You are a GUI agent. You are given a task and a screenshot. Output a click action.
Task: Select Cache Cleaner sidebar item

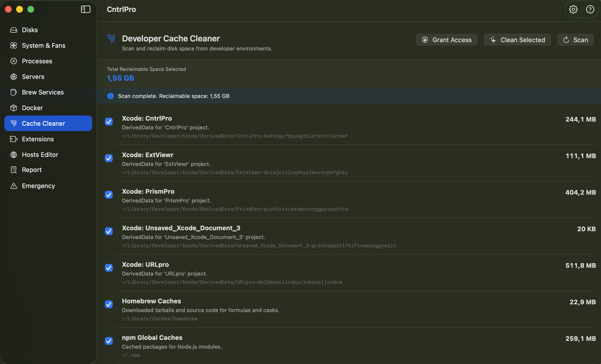pos(48,123)
